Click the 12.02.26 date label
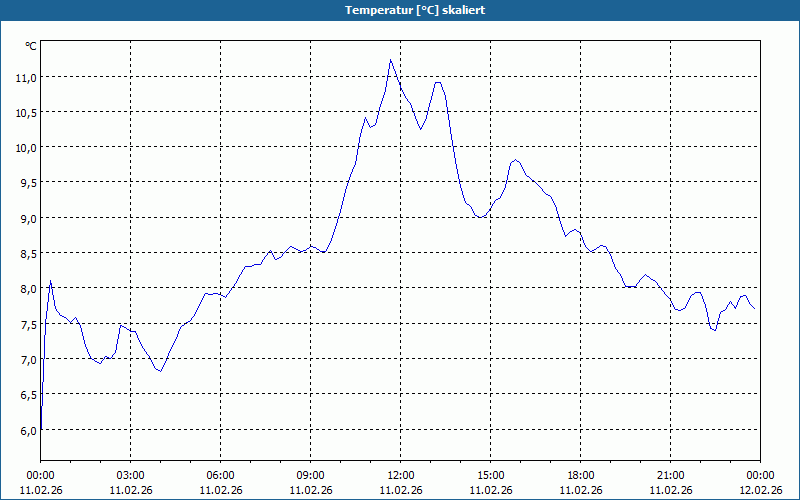Screen dimensions: 800x500 (x=760, y=490)
